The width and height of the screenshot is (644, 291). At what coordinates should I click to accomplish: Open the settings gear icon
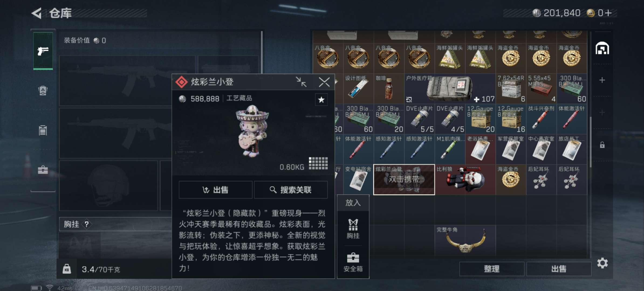602,263
